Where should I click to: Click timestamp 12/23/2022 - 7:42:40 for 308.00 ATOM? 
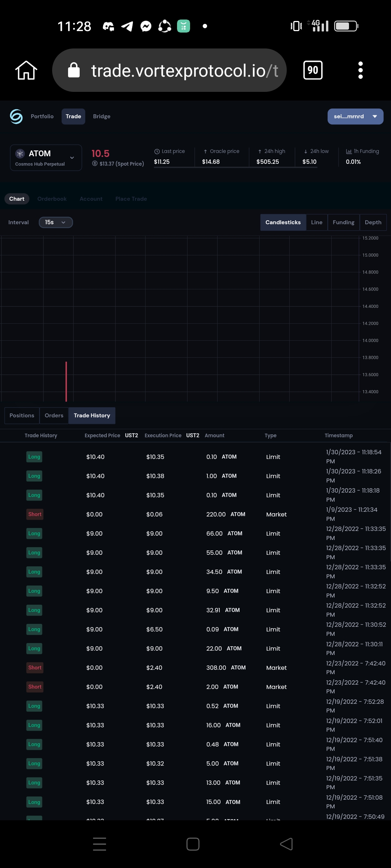356,668
